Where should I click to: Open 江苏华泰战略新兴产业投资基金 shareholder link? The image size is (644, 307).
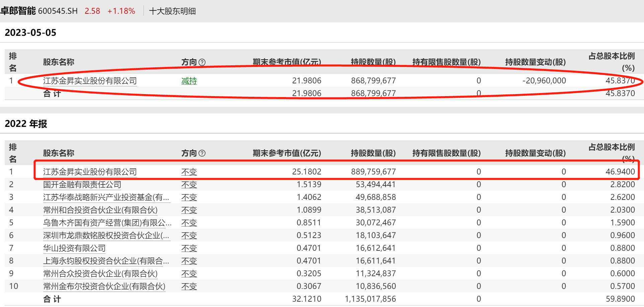[106, 197]
